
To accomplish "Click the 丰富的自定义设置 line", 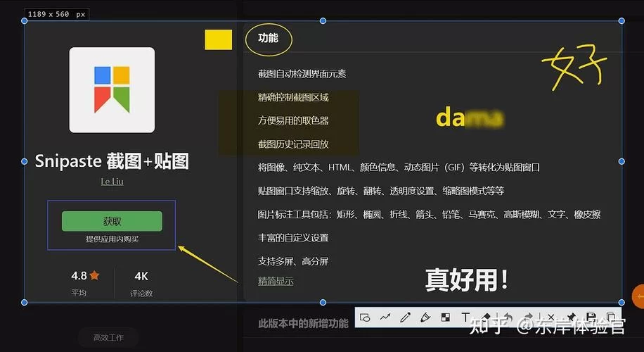I will click(x=293, y=238).
